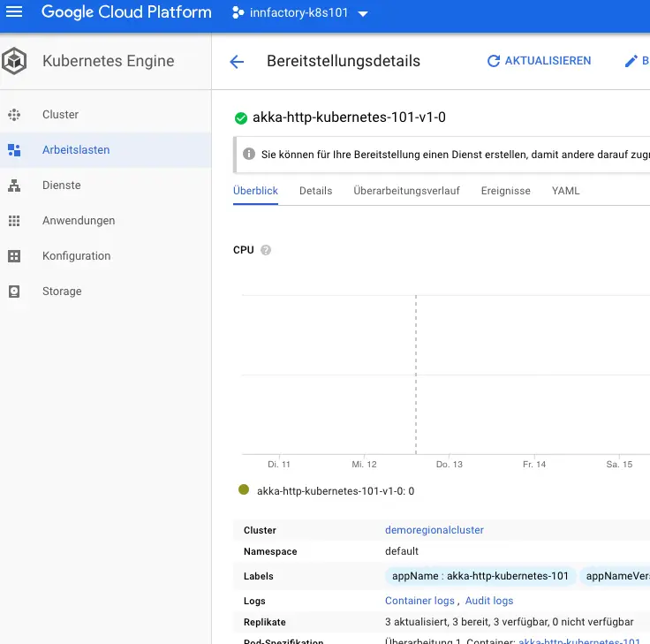Click the green status checkmark icon
This screenshot has height=644, width=650.
[x=241, y=118]
